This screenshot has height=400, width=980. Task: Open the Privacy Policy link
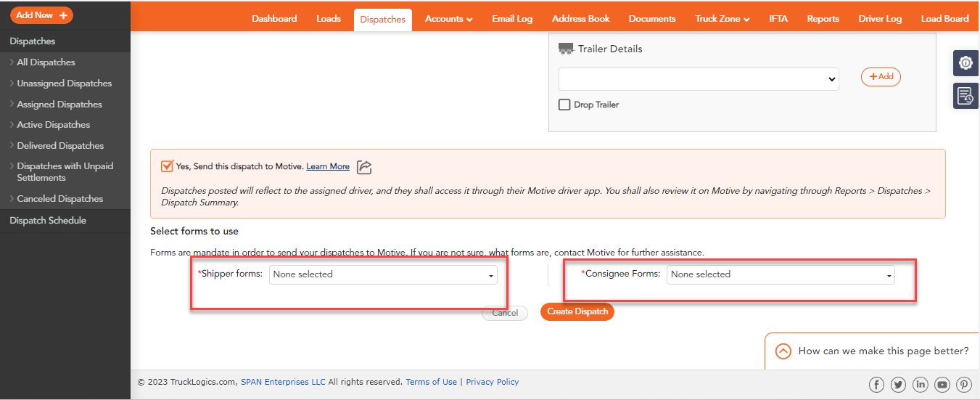493,382
